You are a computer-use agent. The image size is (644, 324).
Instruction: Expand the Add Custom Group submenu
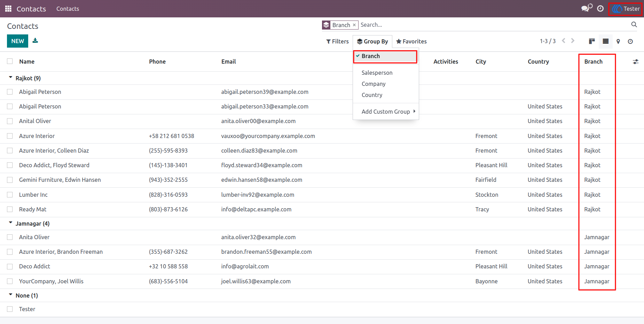point(386,112)
